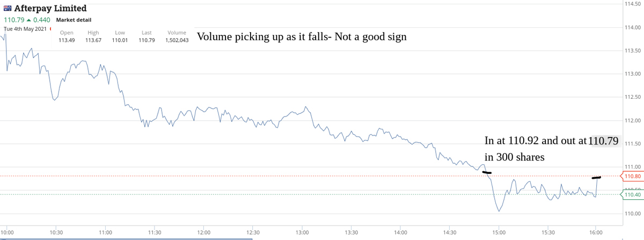Click the Last value 110.79 in Market detail

click(147, 40)
